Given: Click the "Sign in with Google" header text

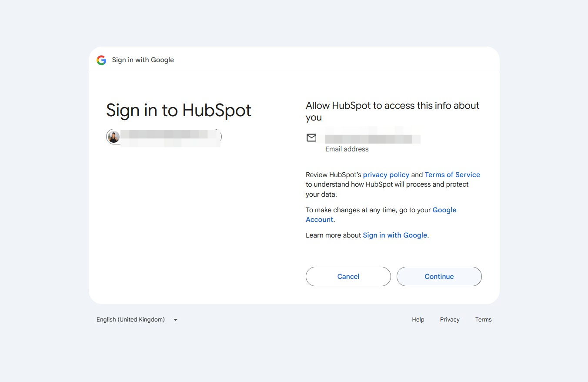Looking at the screenshot, I should click(x=143, y=60).
